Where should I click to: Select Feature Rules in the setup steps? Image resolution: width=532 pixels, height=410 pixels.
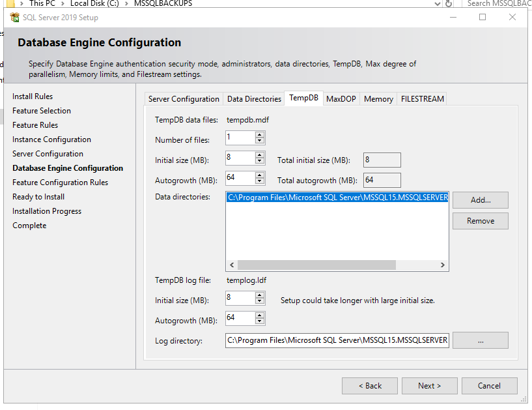tap(35, 125)
